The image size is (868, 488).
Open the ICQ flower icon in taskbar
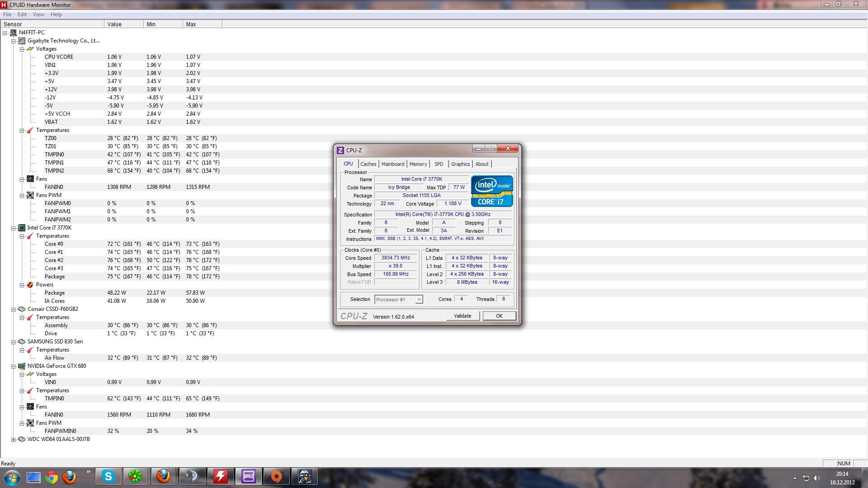(135, 476)
